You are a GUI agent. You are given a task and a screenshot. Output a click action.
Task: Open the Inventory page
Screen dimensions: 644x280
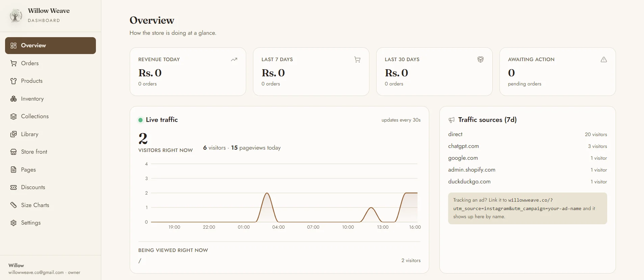pos(50,99)
